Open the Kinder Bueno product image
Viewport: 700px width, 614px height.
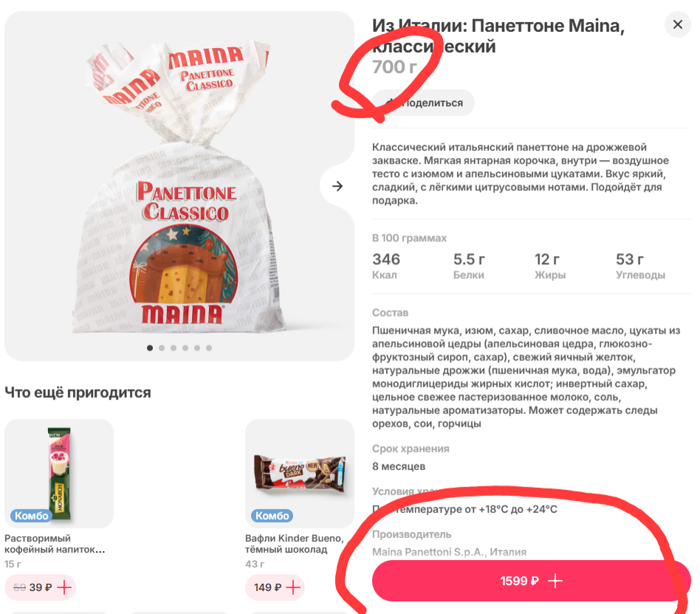pos(300,471)
